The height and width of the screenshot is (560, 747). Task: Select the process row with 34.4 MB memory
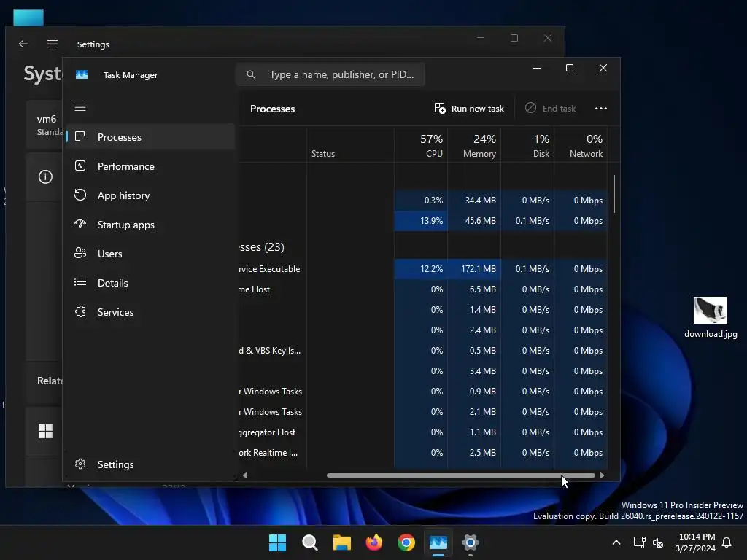[x=423, y=201]
